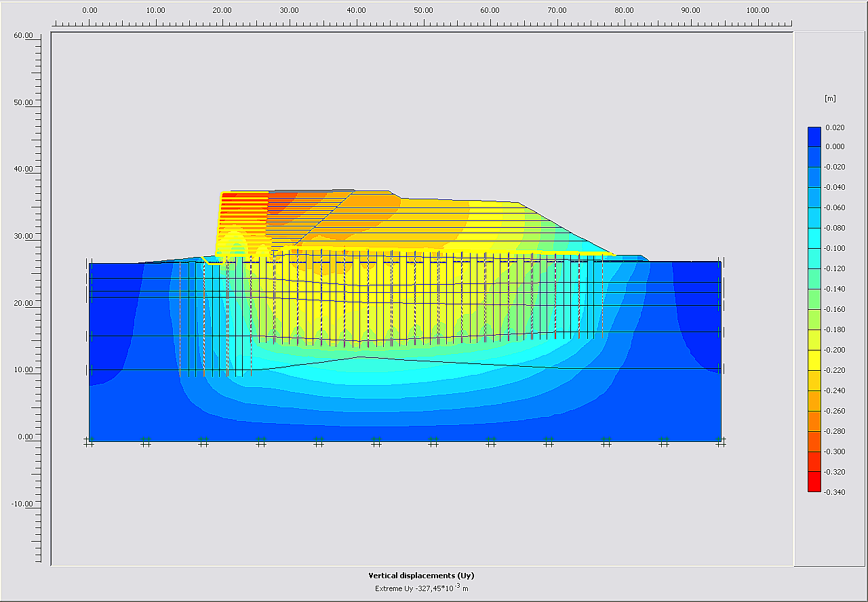The width and height of the screenshot is (868, 602).
Task: Click the dark blue legend band below 0.020
Action: [814, 136]
